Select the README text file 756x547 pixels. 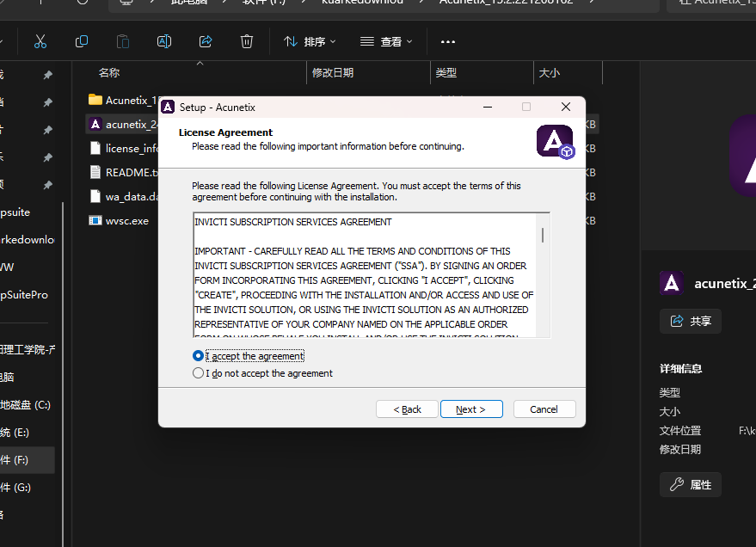pyautogui.click(x=124, y=172)
